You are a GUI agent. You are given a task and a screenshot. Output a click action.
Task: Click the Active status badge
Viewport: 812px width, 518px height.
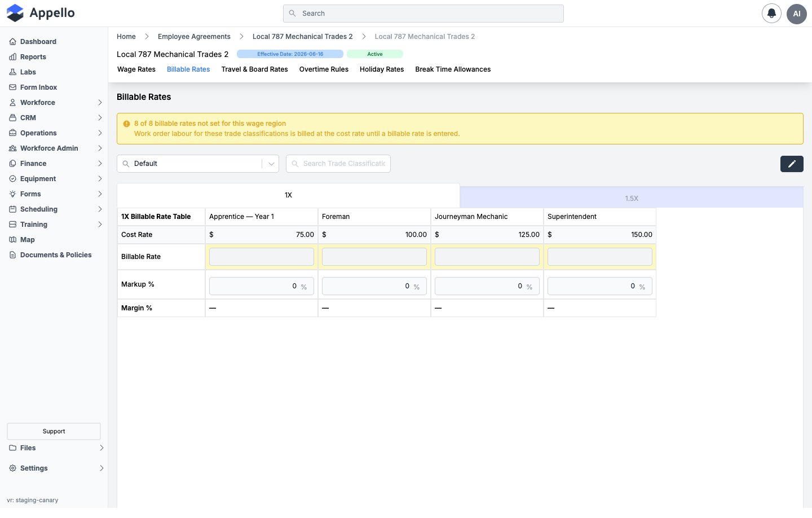point(375,54)
